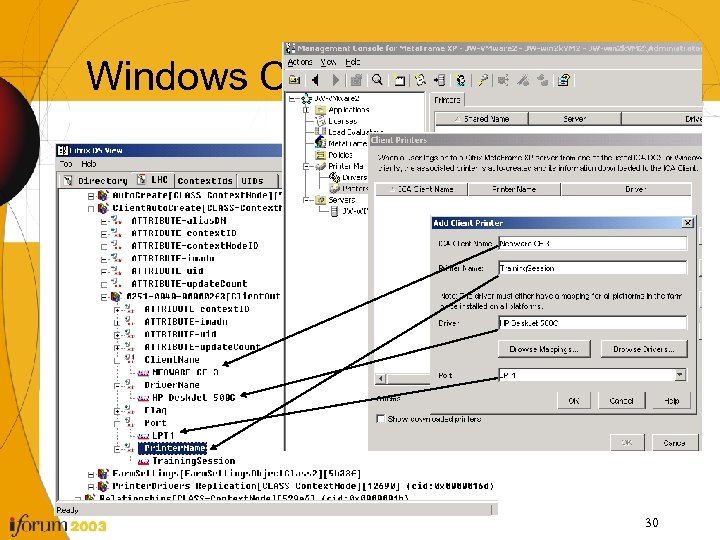Expand the PrinterDrivers Replication node

click(91, 486)
